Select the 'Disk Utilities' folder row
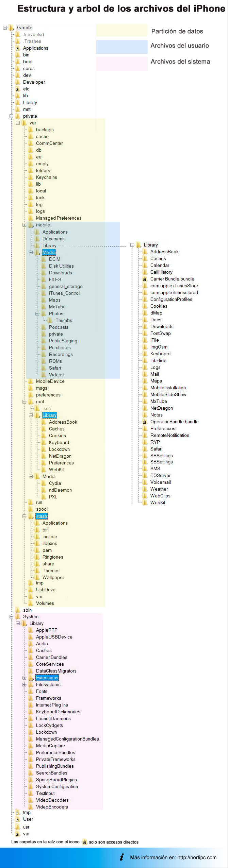The image size is (228, 868). (57, 266)
